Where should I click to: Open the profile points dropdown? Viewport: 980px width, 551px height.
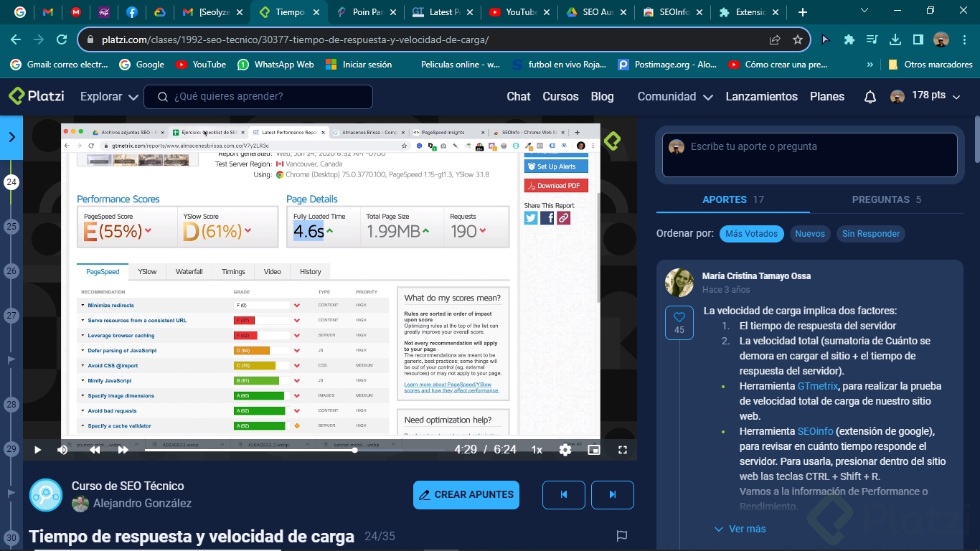coord(925,95)
